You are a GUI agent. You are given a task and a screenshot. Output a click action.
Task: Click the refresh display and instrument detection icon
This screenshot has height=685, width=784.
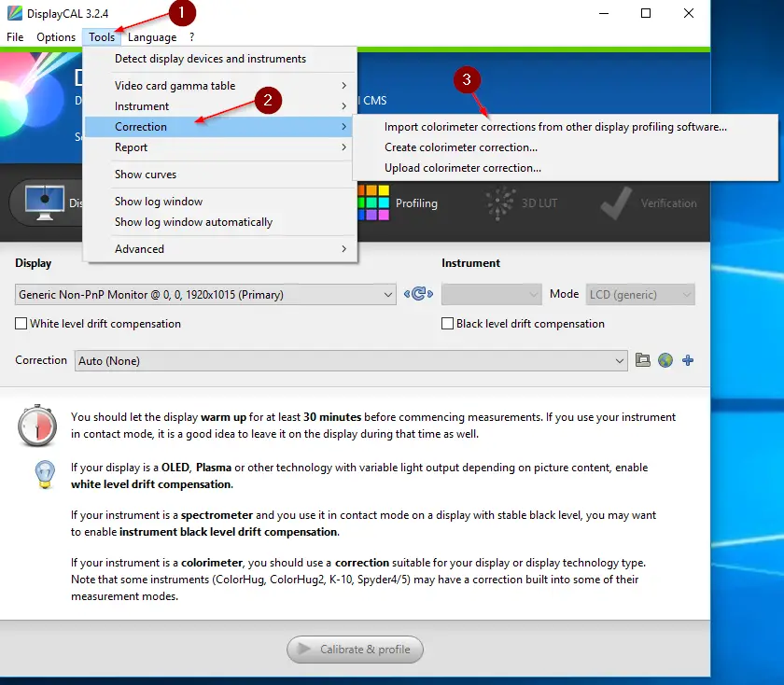[418, 293]
